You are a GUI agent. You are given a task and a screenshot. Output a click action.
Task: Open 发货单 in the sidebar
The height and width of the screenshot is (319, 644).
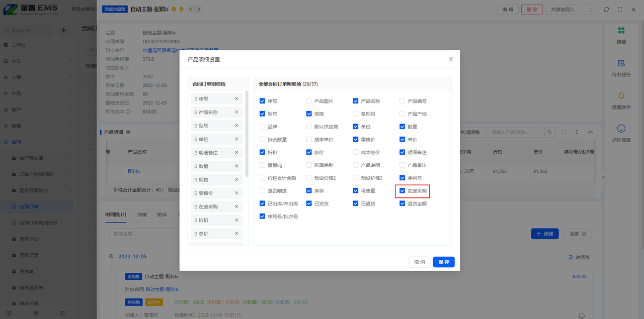(x=36, y=271)
